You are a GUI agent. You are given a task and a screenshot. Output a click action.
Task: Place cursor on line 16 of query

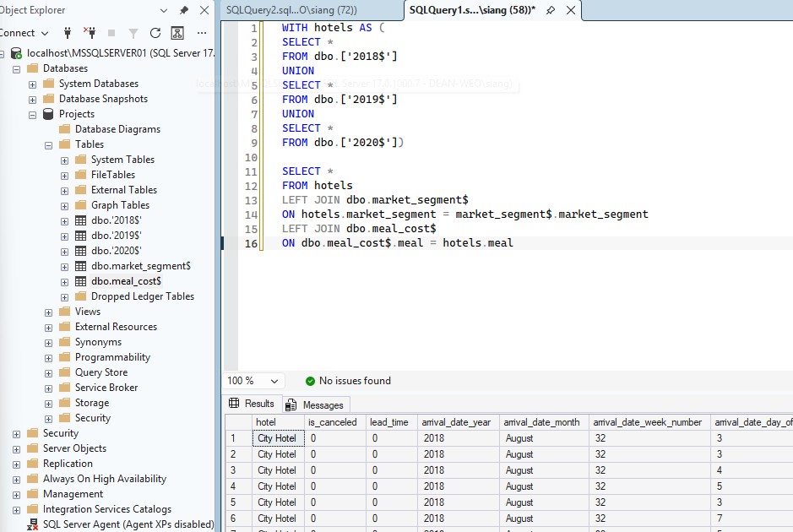(397, 243)
